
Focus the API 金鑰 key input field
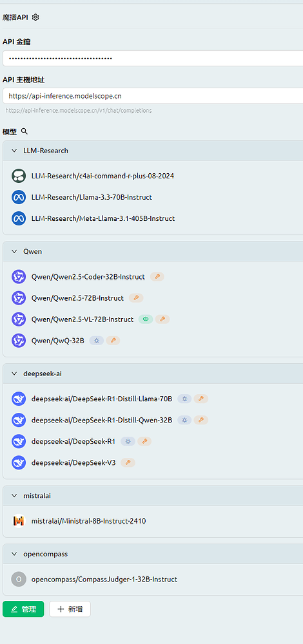coord(153,59)
